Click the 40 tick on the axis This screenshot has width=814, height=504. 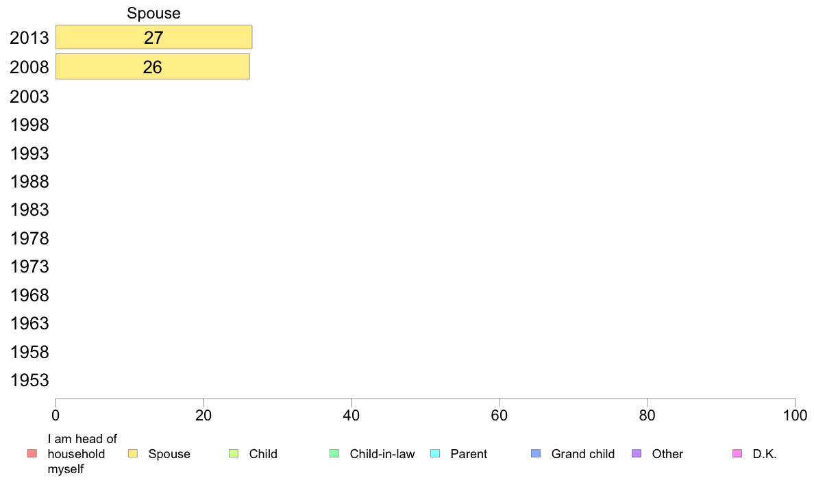(x=351, y=416)
